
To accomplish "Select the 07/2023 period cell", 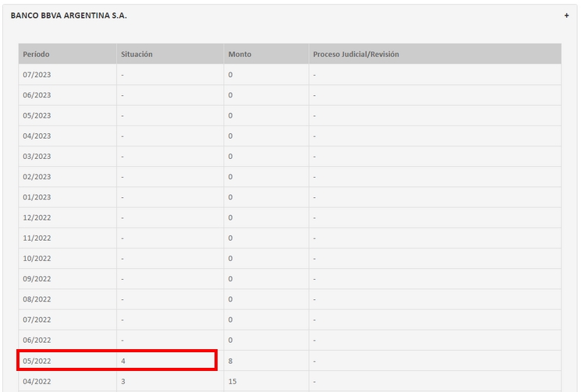I will point(37,75).
